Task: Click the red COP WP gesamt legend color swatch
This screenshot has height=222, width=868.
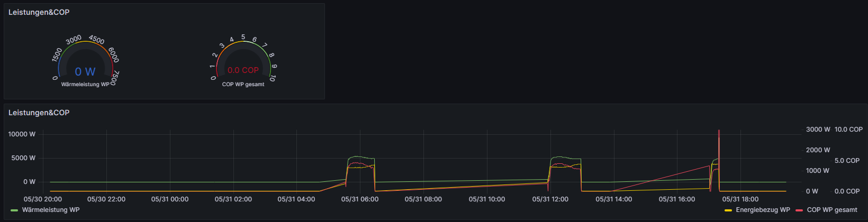Action: tap(799, 210)
